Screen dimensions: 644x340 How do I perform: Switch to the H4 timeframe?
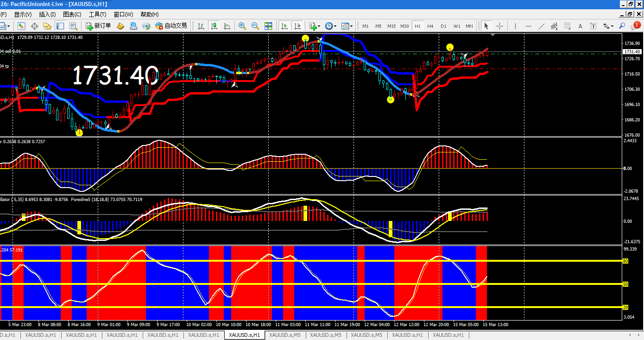click(x=430, y=26)
